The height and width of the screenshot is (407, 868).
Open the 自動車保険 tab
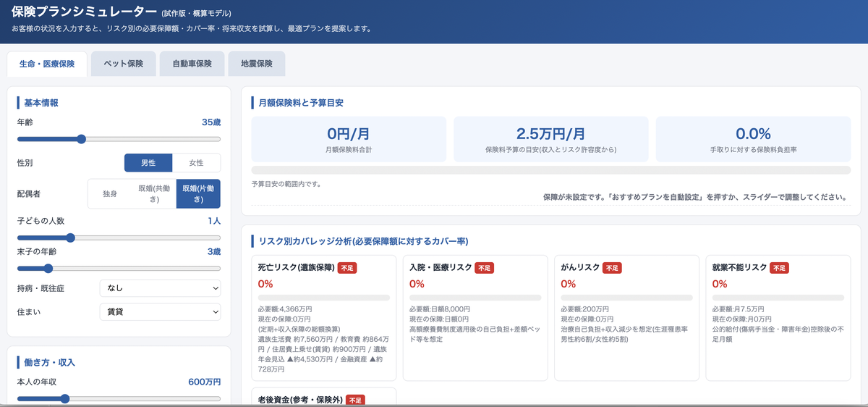[x=192, y=64]
